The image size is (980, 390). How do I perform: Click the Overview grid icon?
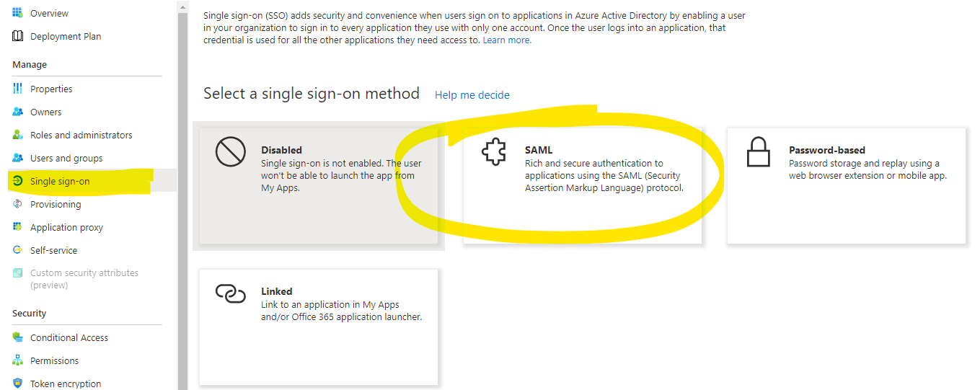point(17,13)
